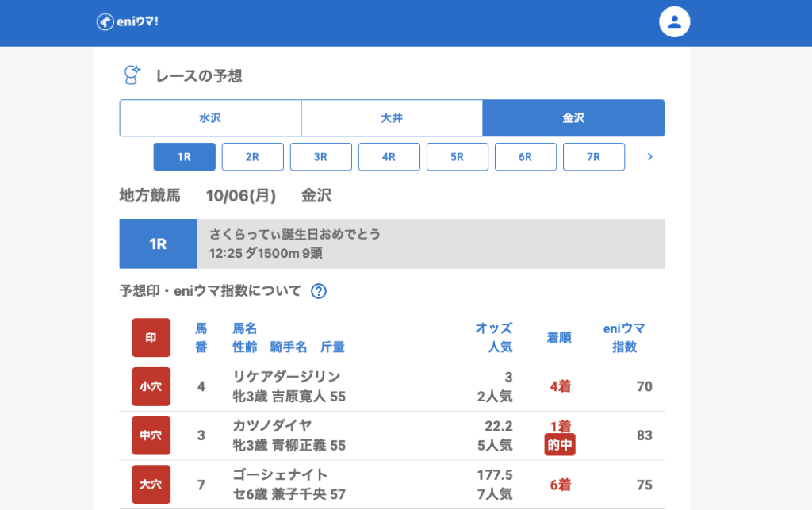Viewport: 812px width, 510px height.
Task: Click horse name カツノダイヤ
Action: click(272, 426)
